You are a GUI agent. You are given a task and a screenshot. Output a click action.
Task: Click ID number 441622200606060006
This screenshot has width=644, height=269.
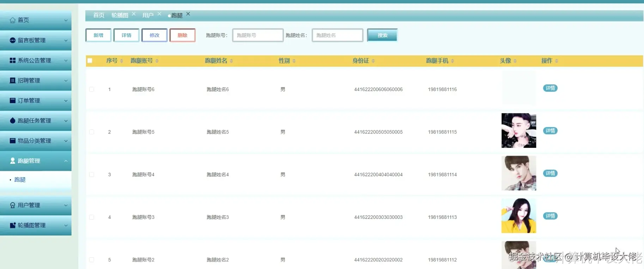[x=378, y=89]
